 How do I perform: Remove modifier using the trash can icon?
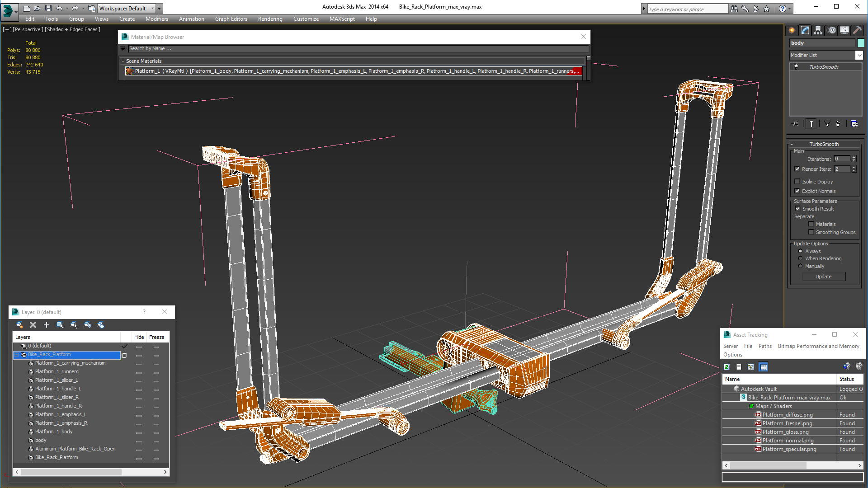(x=838, y=124)
